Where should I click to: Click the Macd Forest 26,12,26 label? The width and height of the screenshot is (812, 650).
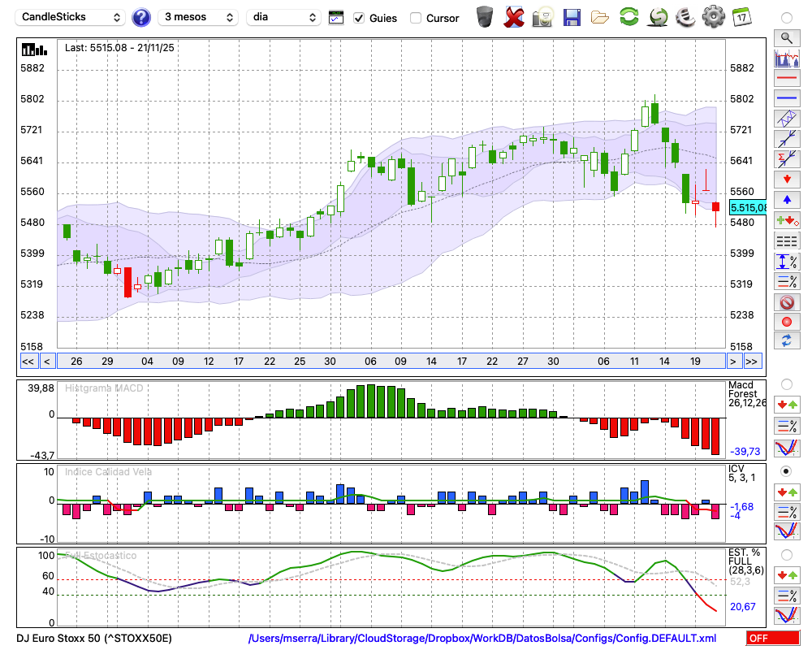[747, 394]
